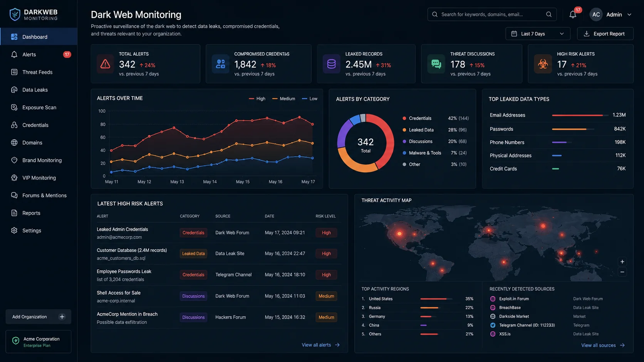Click the Threat Discussions chat icon
This screenshot has height=362, width=644.
436,64
